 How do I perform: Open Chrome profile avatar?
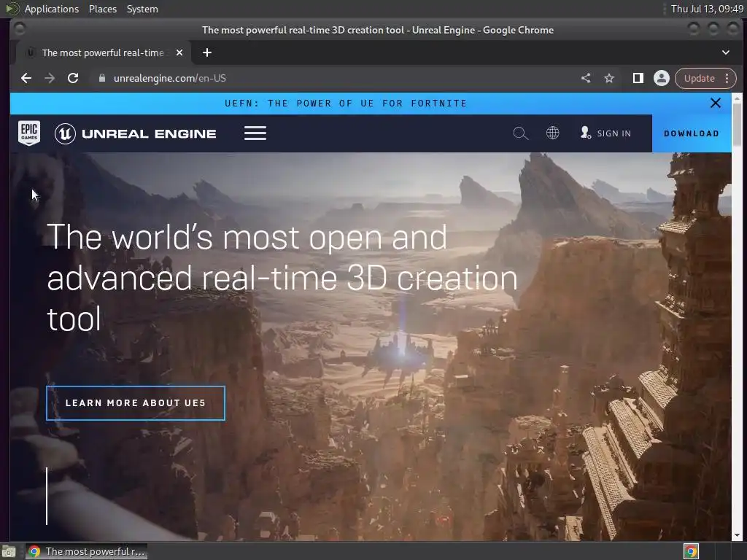point(661,78)
